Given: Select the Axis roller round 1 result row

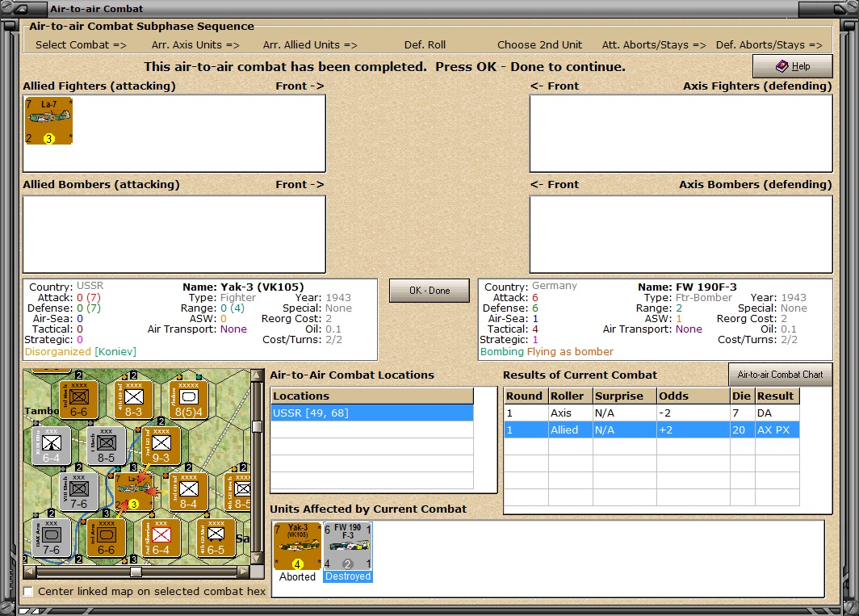Looking at the screenshot, I should (x=651, y=413).
